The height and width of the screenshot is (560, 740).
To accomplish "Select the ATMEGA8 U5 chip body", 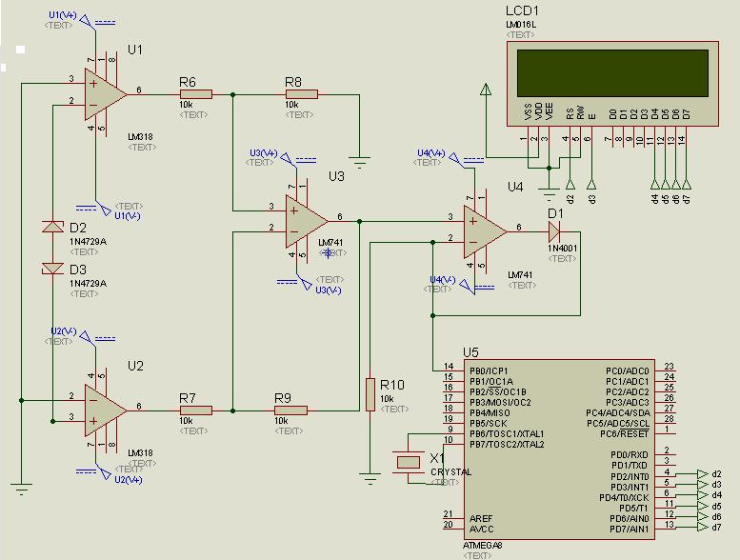I will (559, 450).
